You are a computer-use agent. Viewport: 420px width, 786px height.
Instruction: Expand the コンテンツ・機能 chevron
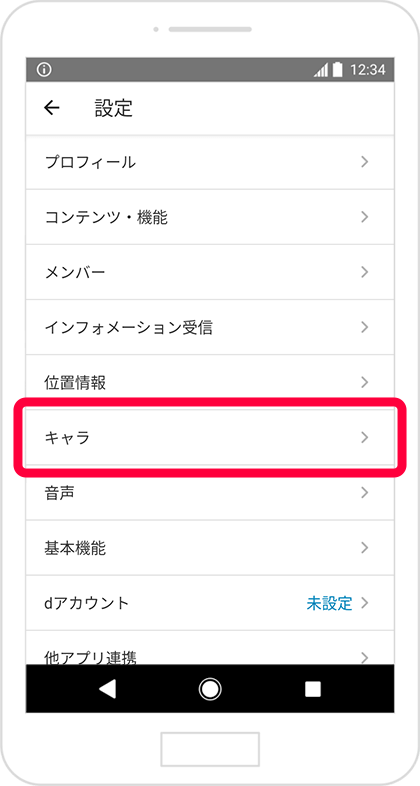[x=365, y=217]
